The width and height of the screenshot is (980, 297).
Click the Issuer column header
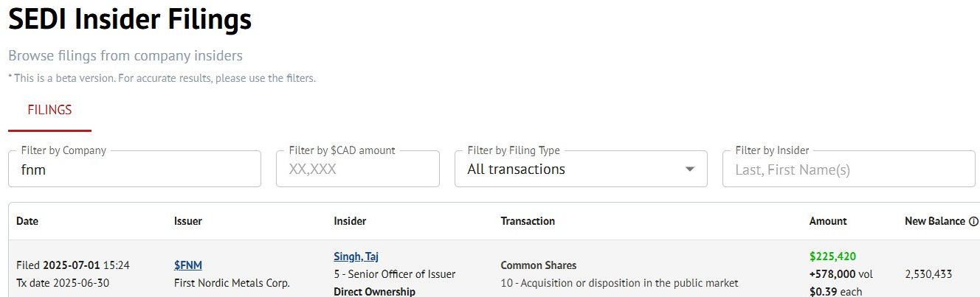[188, 221]
